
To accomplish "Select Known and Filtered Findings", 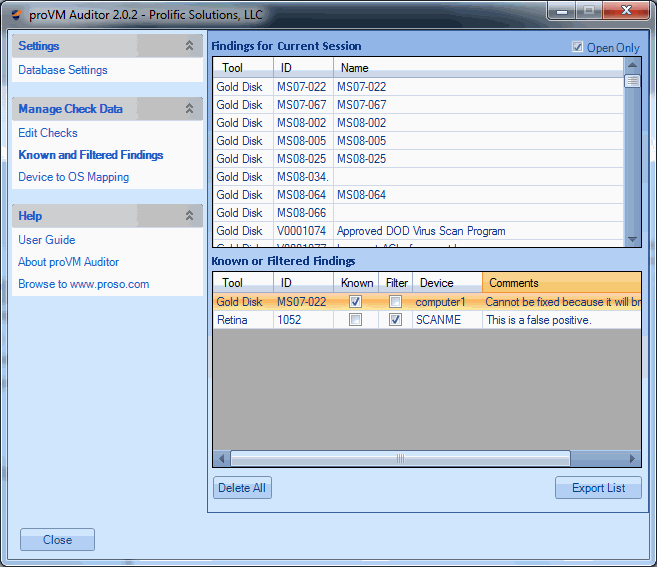I will [x=91, y=155].
